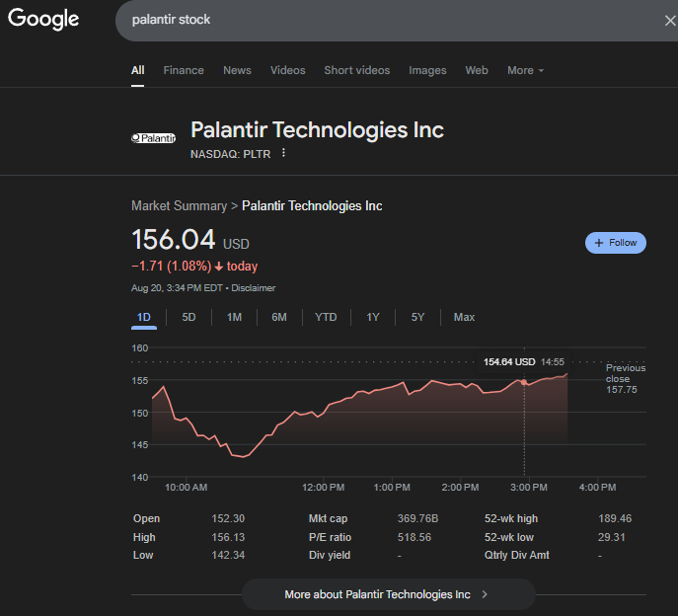The width and height of the screenshot is (678, 616).
Task: Click the Disclaimer link
Action: coord(254,288)
